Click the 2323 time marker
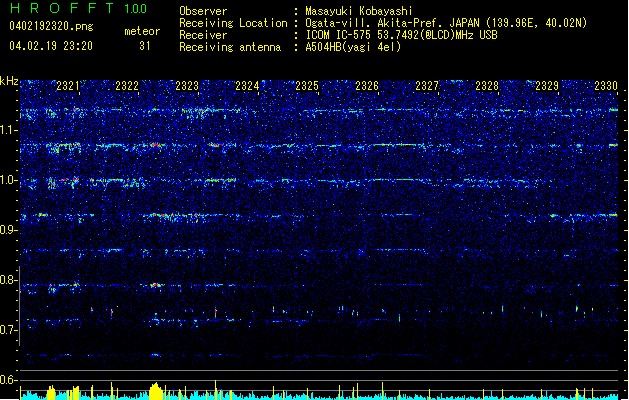Screen dimensions: 629x400 pos(187,86)
